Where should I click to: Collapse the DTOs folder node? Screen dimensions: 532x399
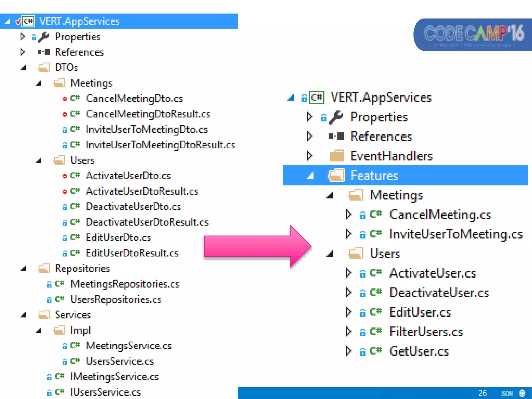pos(23,68)
